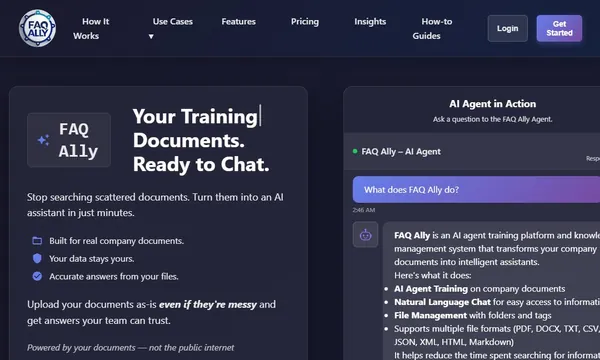The image size is (600, 360).
Task: Click the checkmark icon for accurate answers
Action: click(37, 276)
